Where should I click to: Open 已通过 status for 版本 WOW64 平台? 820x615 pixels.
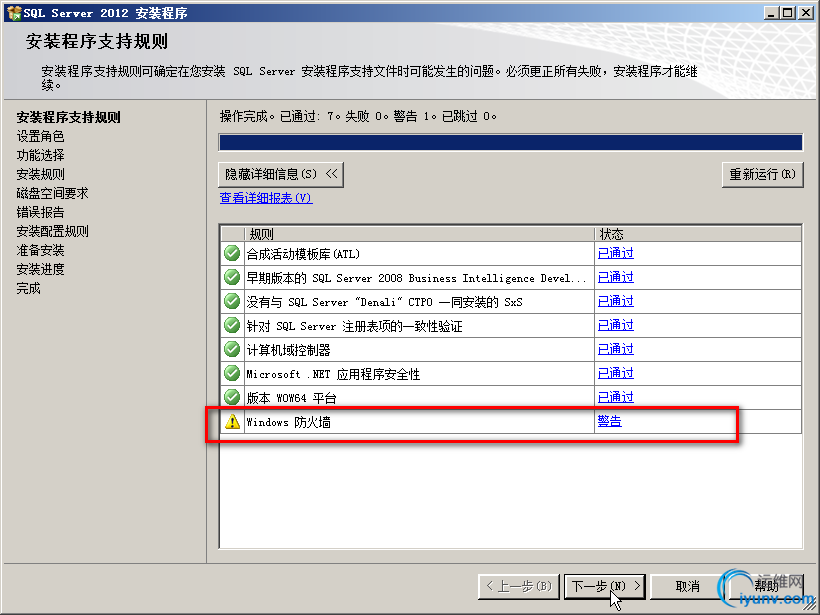tap(616, 397)
